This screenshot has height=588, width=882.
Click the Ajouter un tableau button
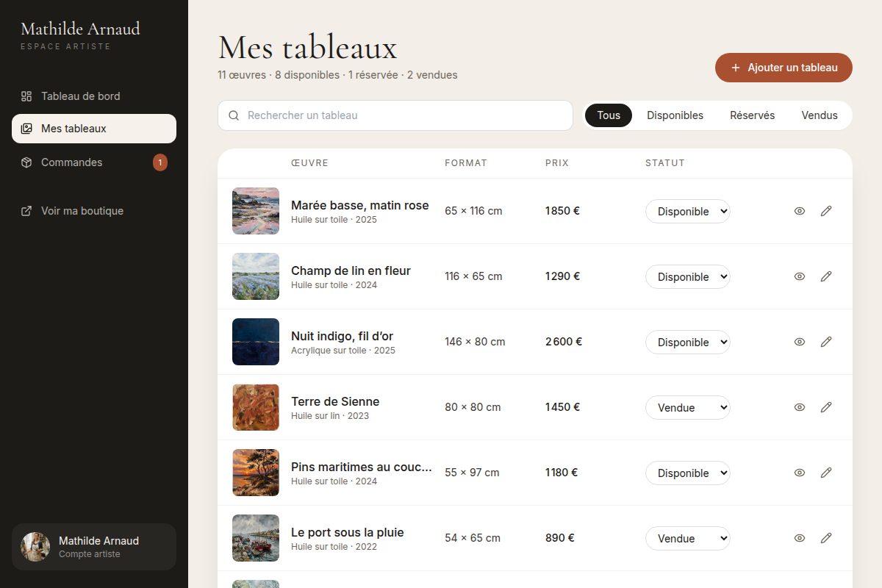point(784,68)
